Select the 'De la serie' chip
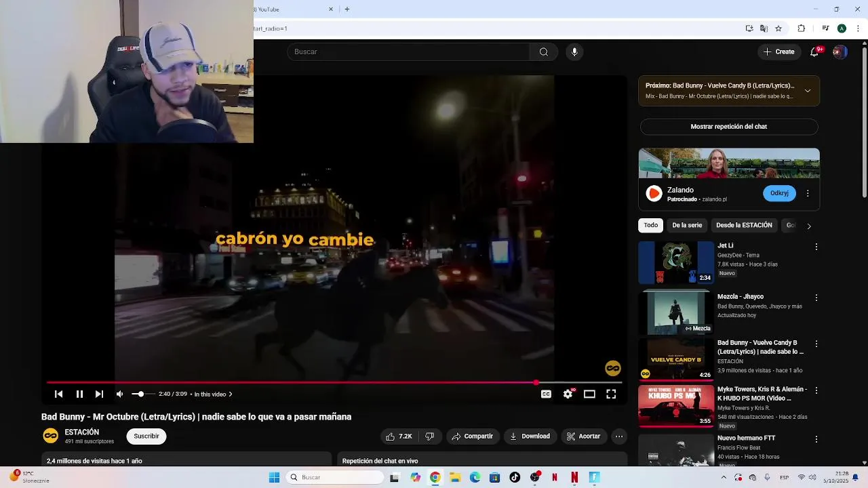This screenshot has height=488, width=868. pos(687,225)
